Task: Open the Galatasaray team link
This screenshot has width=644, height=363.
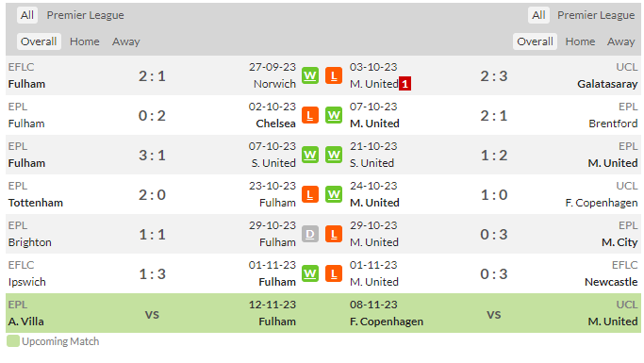Action: [x=607, y=84]
